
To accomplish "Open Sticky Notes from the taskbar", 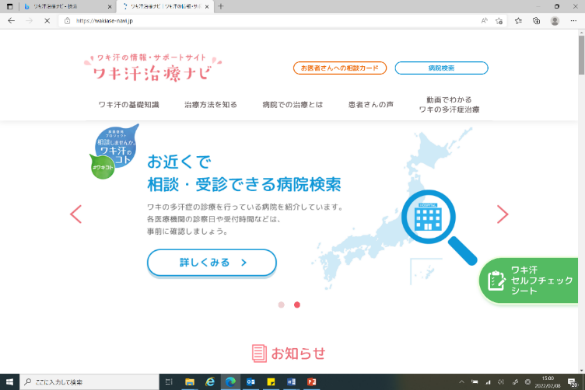I will [x=271, y=382].
